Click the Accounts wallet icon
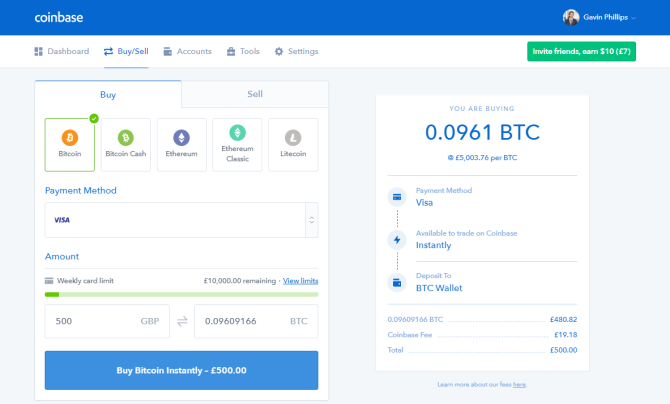This screenshot has height=404, width=670. click(x=168, y=51)
